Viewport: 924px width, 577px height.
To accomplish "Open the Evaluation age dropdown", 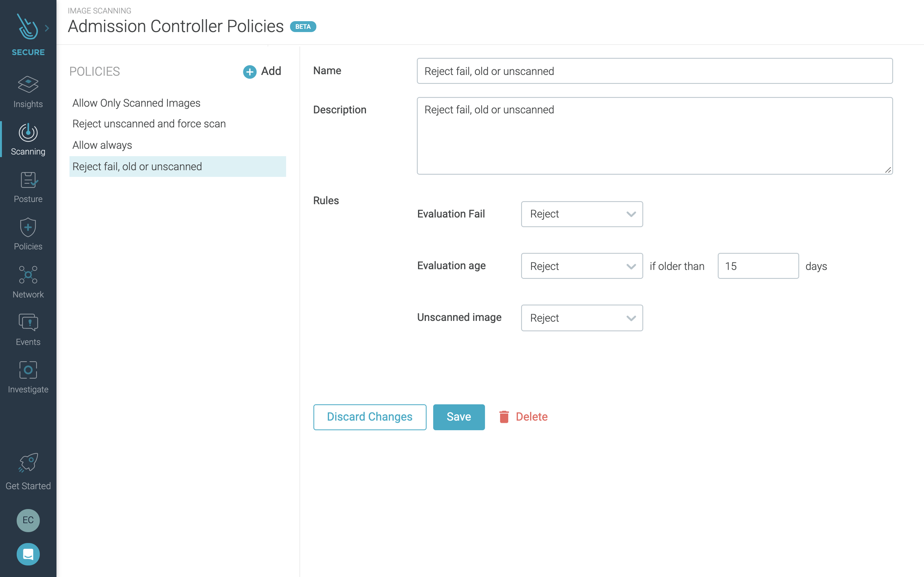I will click(581, 266).
